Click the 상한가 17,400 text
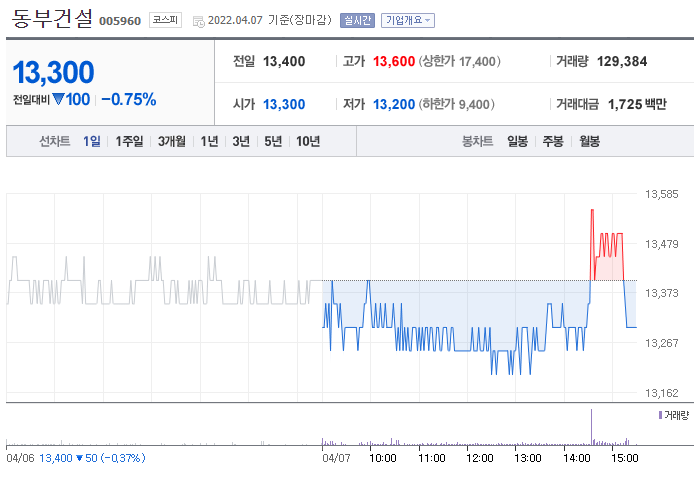The image size is (694, 477). 459,61
